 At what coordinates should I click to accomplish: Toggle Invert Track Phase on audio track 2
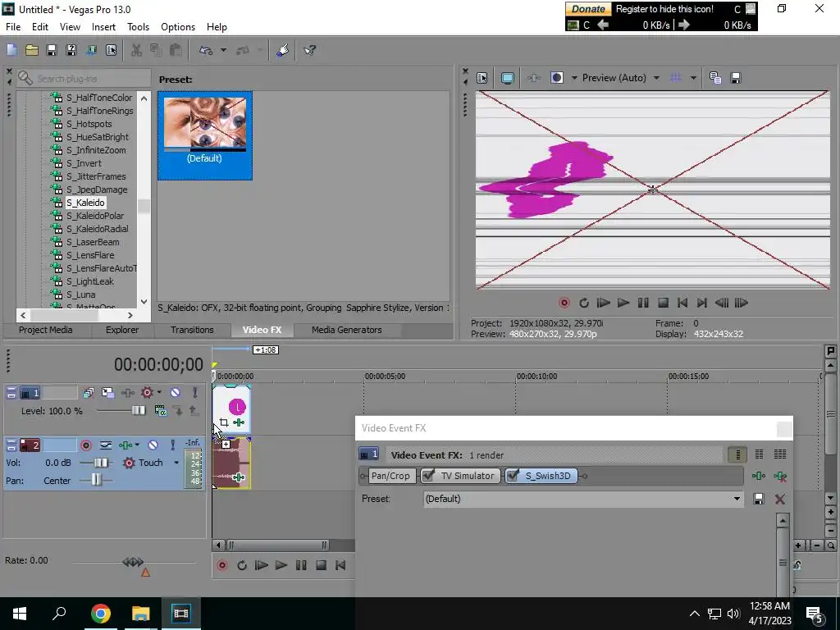(x=106, y=445)
